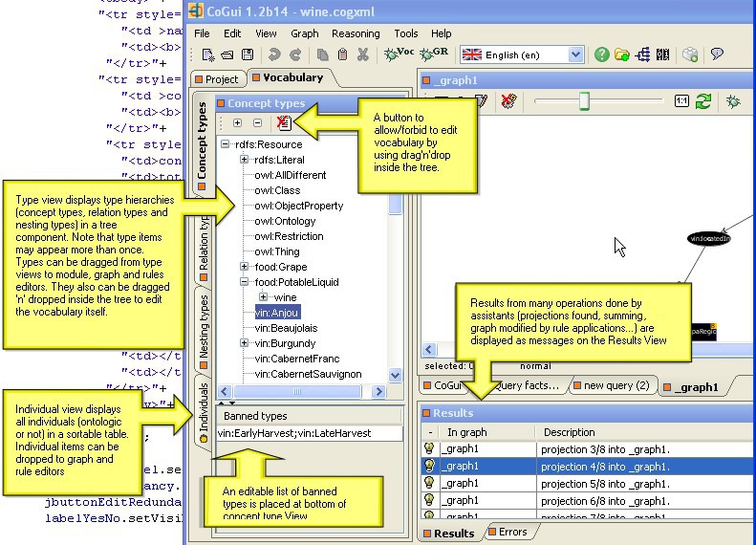756x545 pixels.
Task: Click the bulb icon beside projection 3/8
Action: point(429,448)
